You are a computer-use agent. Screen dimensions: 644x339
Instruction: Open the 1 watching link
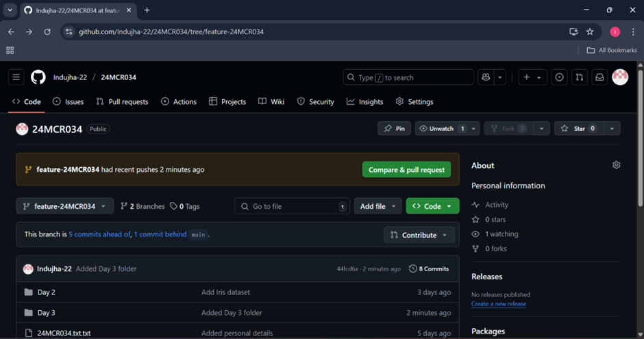(495, 234)
